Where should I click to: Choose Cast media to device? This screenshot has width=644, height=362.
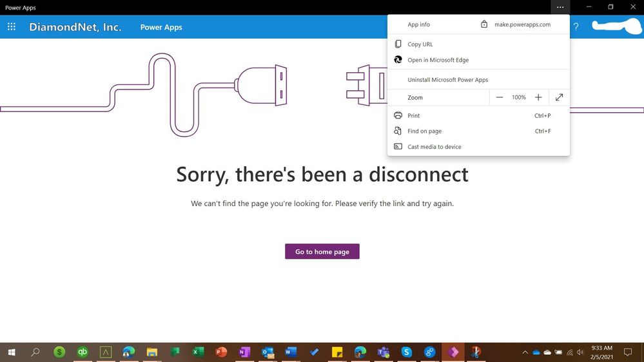click(478, 146)
